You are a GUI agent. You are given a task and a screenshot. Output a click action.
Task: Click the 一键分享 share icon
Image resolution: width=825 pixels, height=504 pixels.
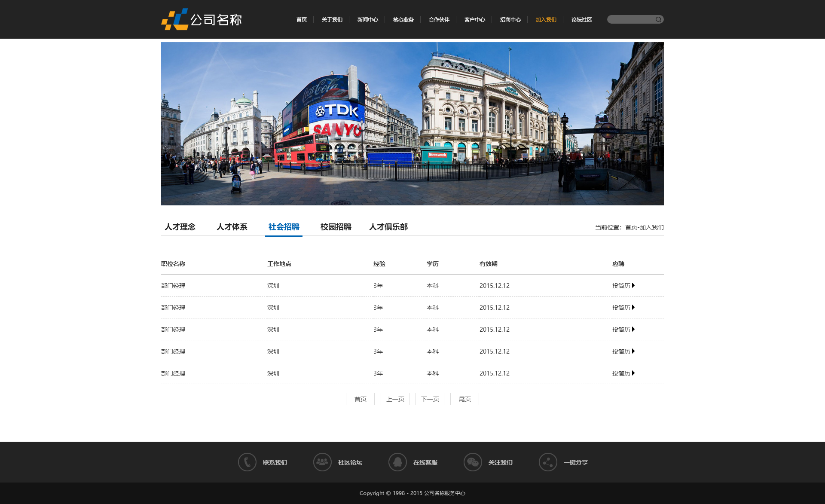click(548, 462)
